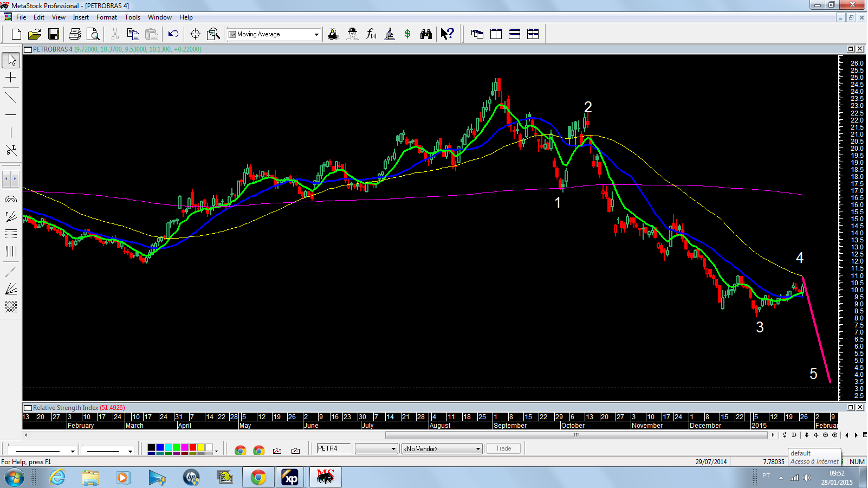Create a new chart with New icon

[16, 34]
